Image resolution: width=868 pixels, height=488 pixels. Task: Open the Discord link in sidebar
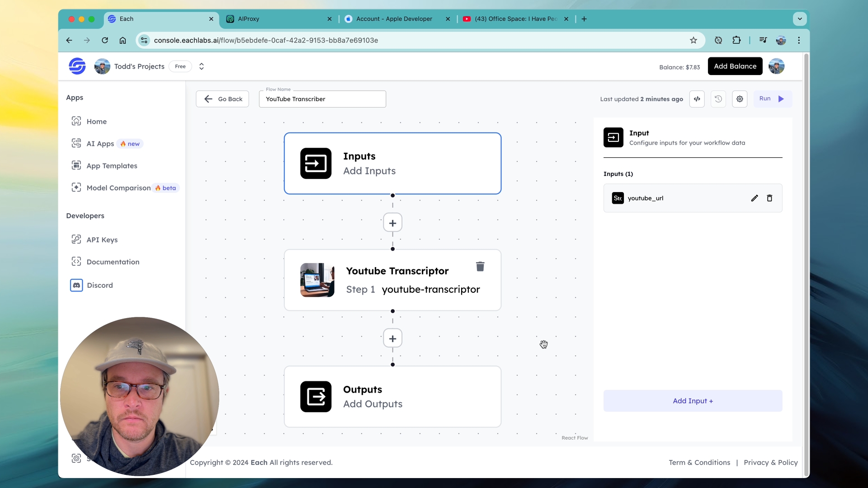click(x=99, y=286)
